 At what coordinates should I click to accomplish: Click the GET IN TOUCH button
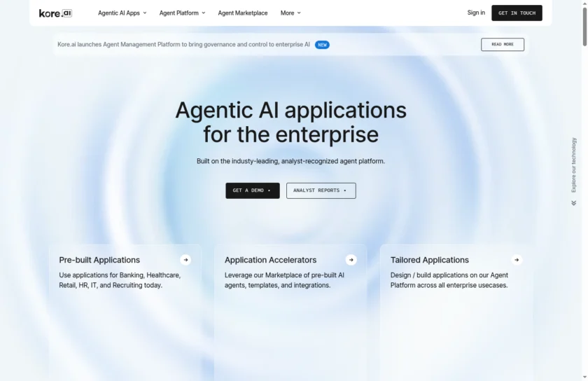coord(517,13)
